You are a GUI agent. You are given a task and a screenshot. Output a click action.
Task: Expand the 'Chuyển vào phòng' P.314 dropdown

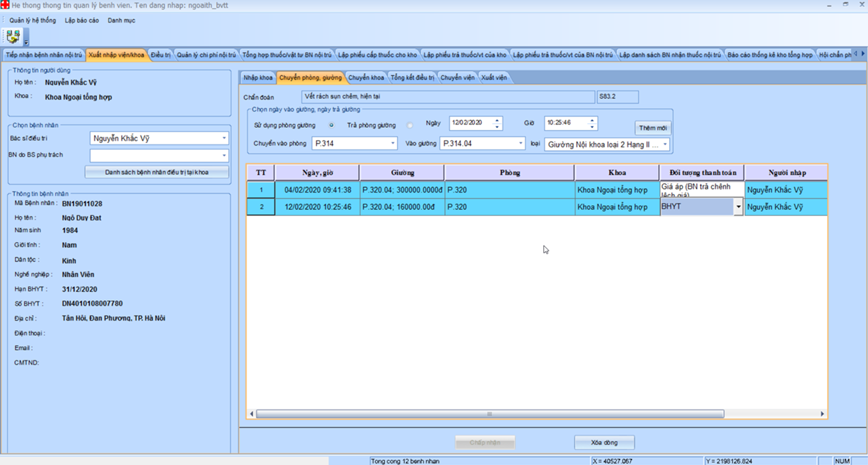pos(393,144)
